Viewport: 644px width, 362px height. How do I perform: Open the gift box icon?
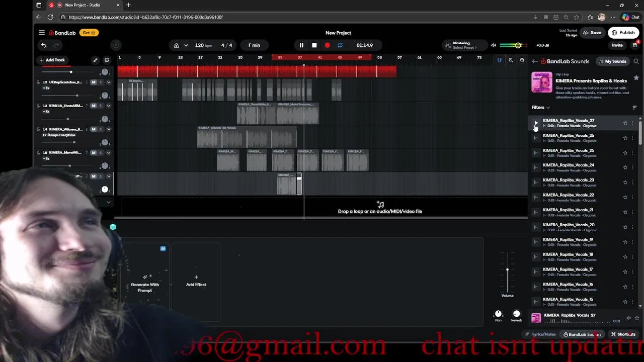coord(635,45)
